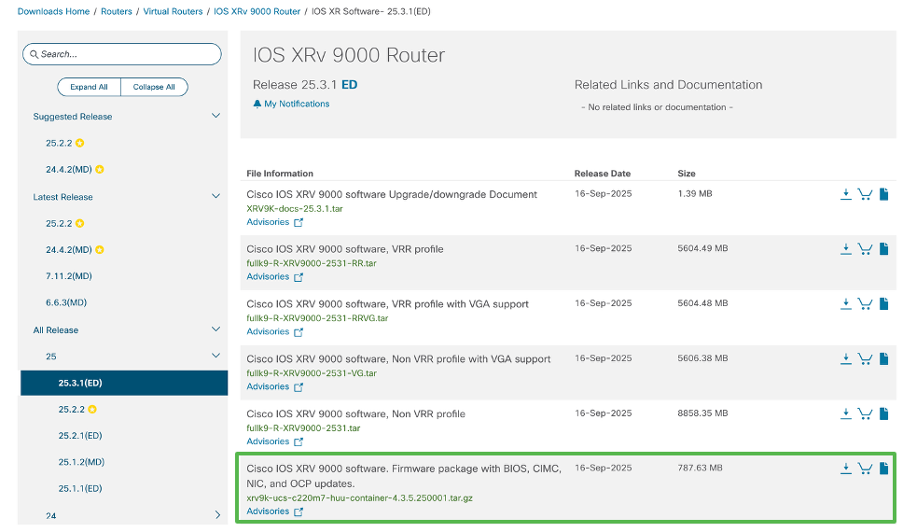The width and height of the screenshot is (904, 532).
Task: Collapse the release 25 group chevron
Action: point(216,356)
